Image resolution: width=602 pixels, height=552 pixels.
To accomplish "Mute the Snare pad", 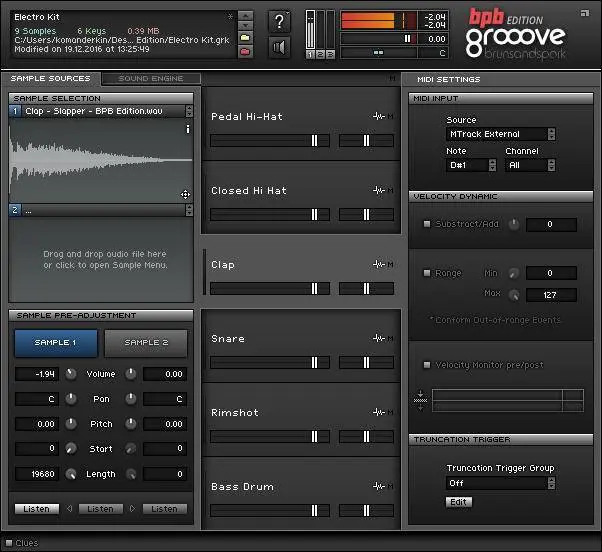I will [x=390, y=338].
